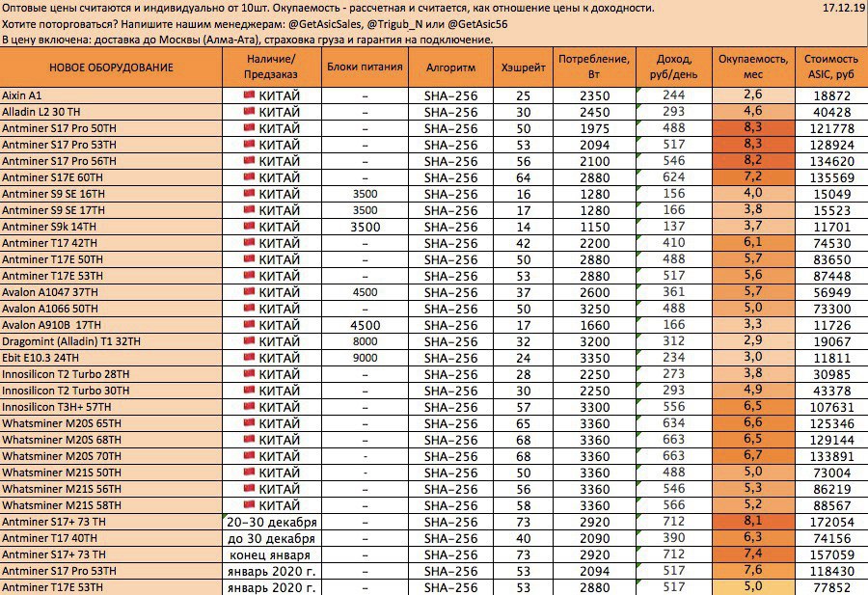868x595 pixels.
Task: Click the Avalon A910B 17TH cell
Action: point(111,325)
